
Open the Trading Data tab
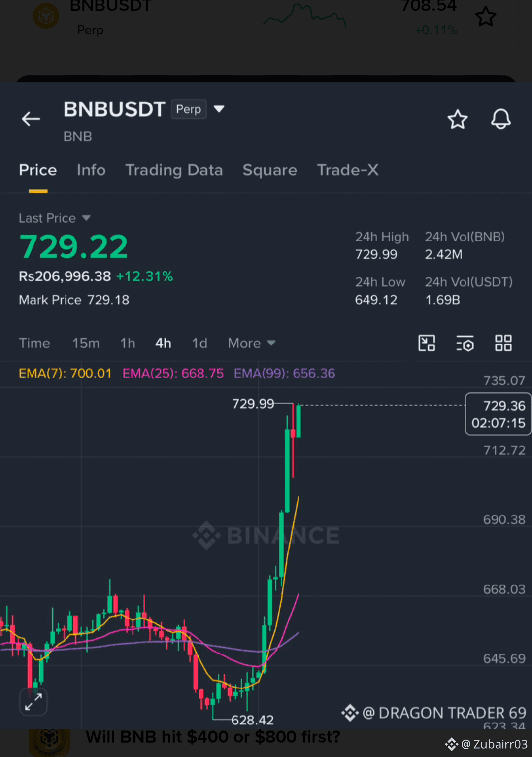(x=174, y=170)
